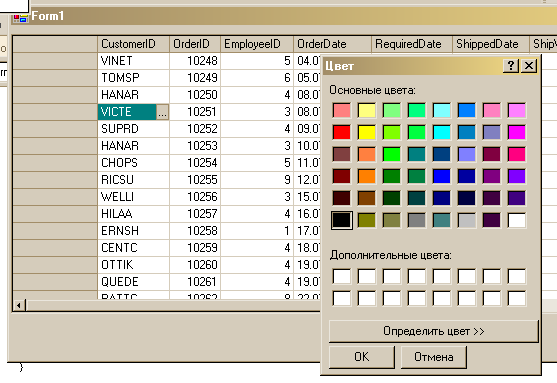
Task: Pick the olive swatch beside black
Action: tap(367, 220)
